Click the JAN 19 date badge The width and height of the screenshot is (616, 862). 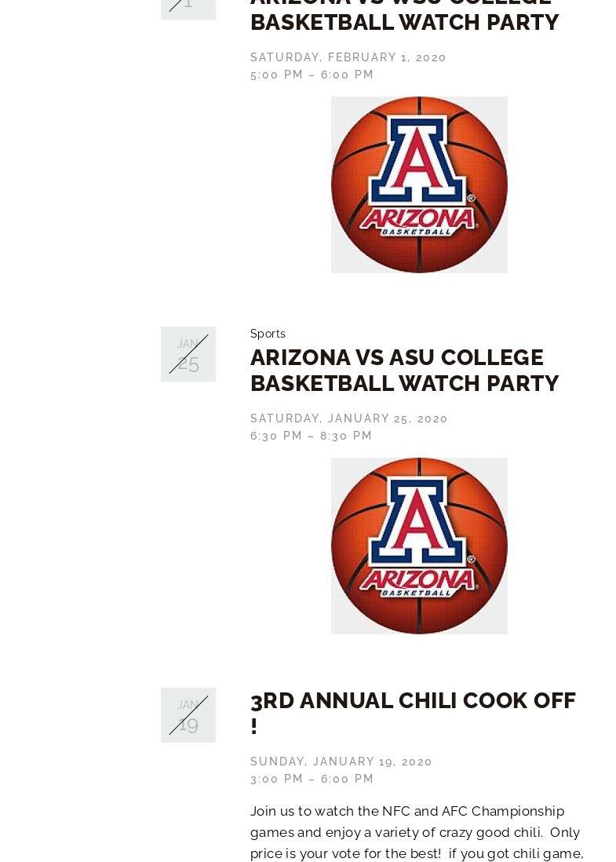(x=188, y=715)
